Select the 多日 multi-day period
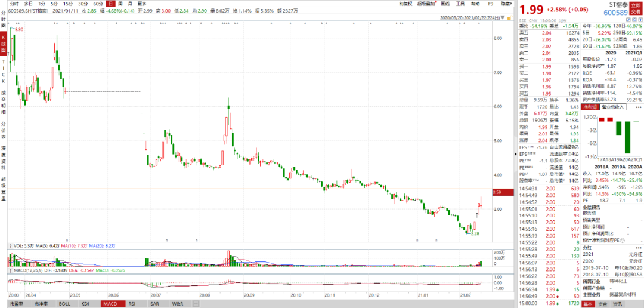Screen dimensions: 644x308 (28, 4)
